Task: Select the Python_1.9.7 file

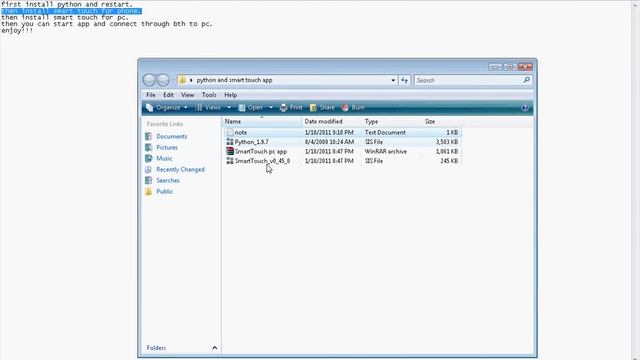Action: (x=251, y=142)
